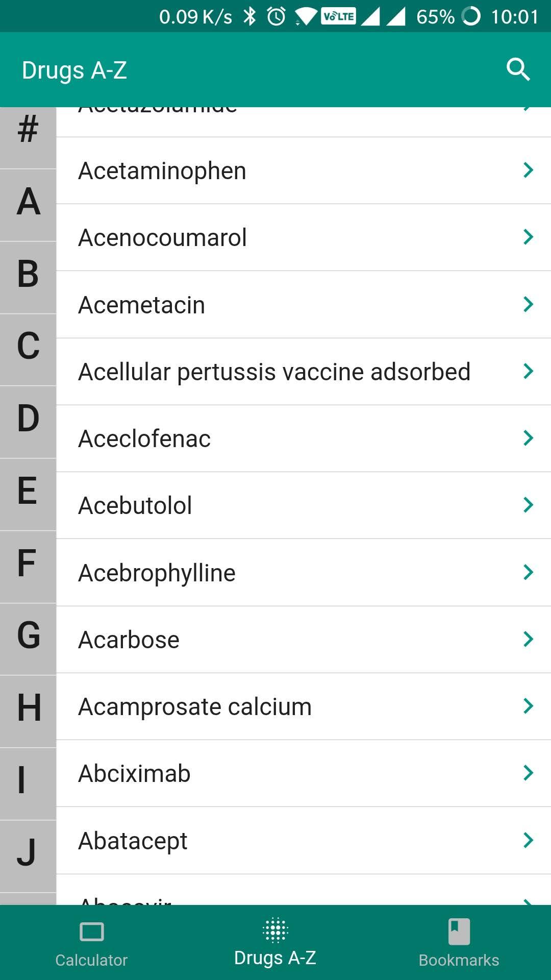The height and width of the screenshot is (980, 551).
Task: Open chevron next to Abatacept
Action: tap(529, 840)
